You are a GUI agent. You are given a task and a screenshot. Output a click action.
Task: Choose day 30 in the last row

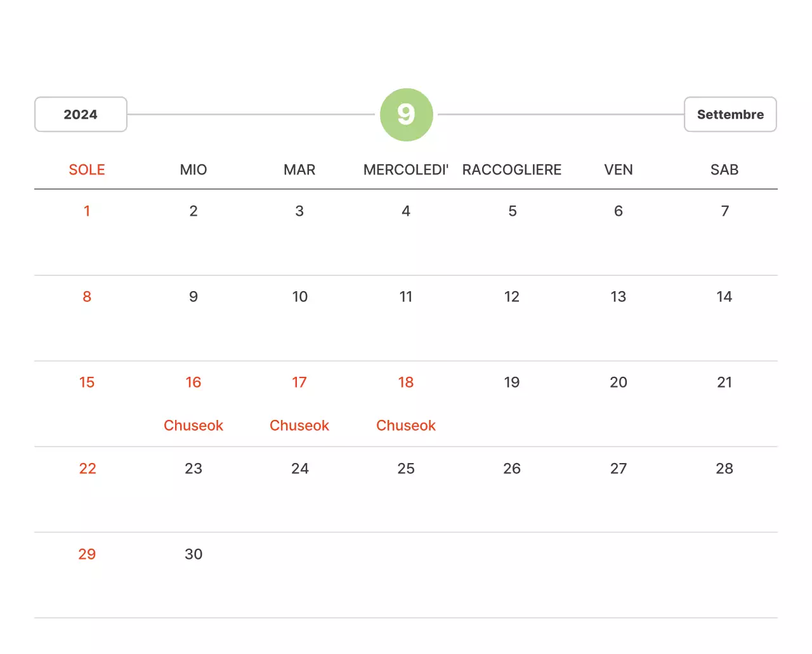tap(193, 554)
